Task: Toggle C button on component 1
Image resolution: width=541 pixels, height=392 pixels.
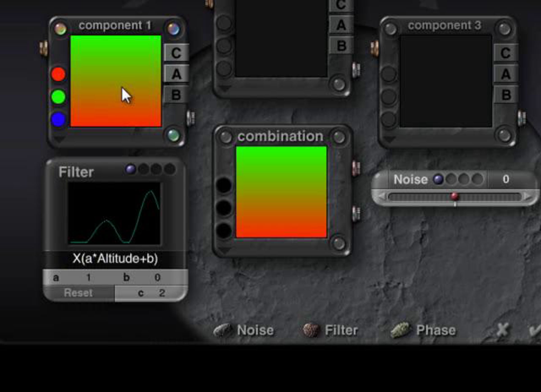Action: [x=177, y=53]
